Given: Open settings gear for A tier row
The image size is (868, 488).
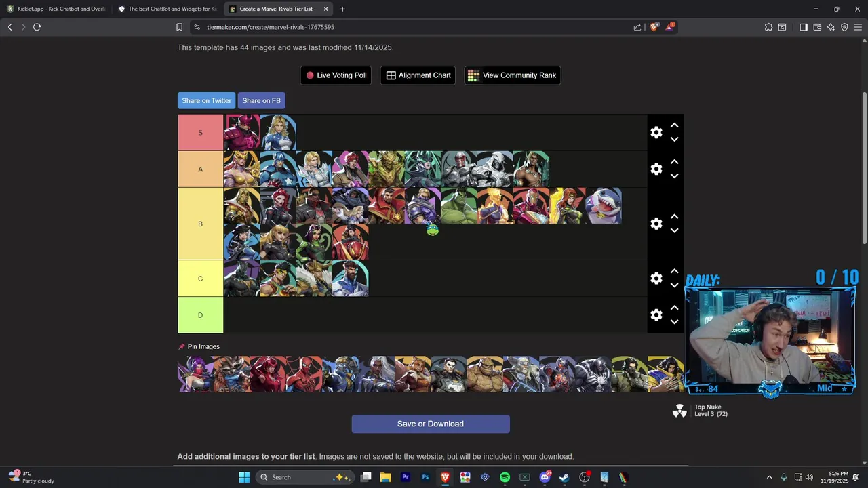Looking at the screenshot, I should click(x=656, y=169).
